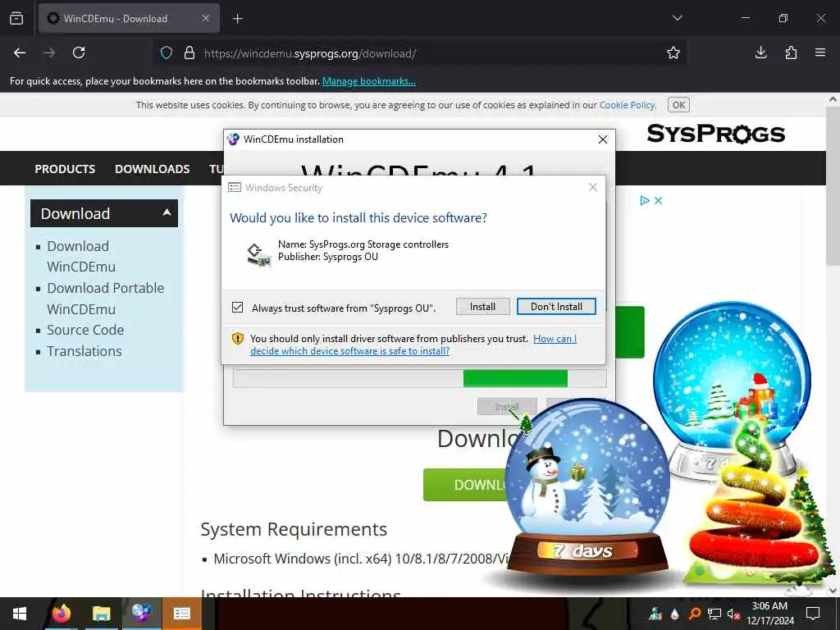840x630 pixels.
Task: Open the Firefox hamburger menu
Action: (x=819, y=52)
